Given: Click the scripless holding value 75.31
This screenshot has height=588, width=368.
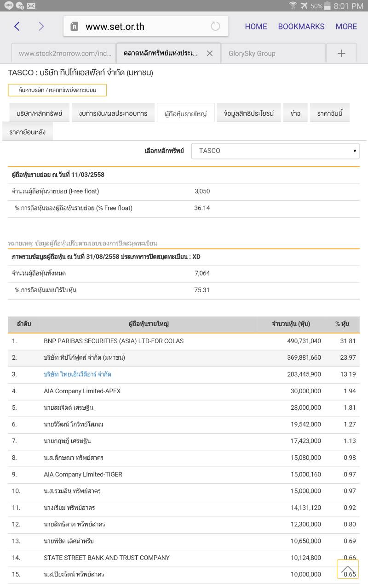Looking at the screenshot, I should (202, 290).
